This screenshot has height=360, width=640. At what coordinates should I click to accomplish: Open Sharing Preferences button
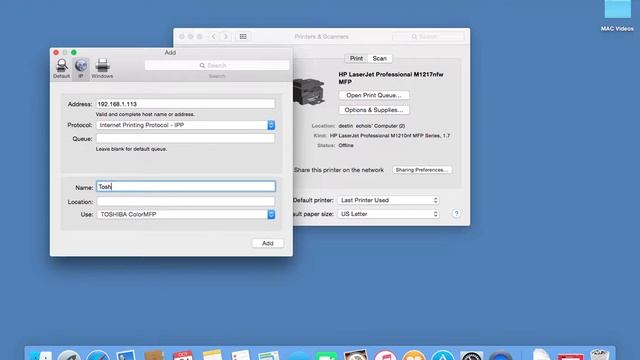422,170
